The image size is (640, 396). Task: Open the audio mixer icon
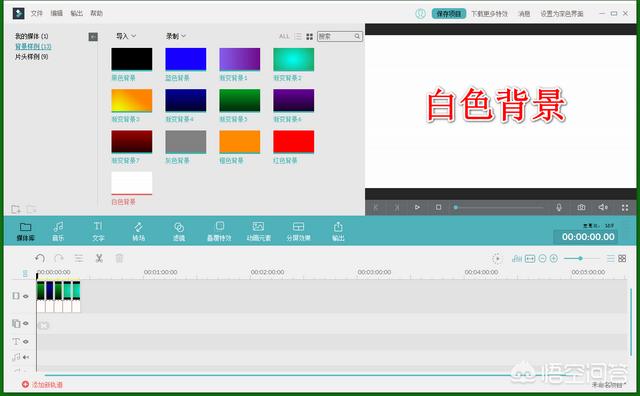[x=517, y=258]
